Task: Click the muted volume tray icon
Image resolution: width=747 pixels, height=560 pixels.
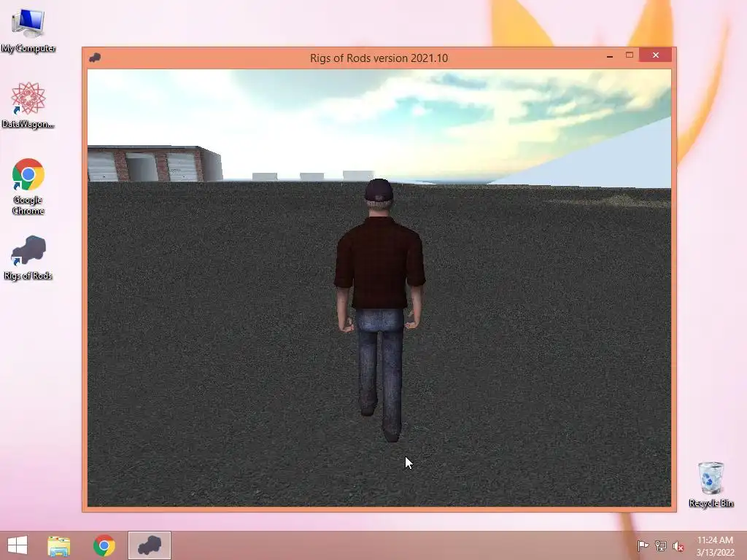Action: 678,546
